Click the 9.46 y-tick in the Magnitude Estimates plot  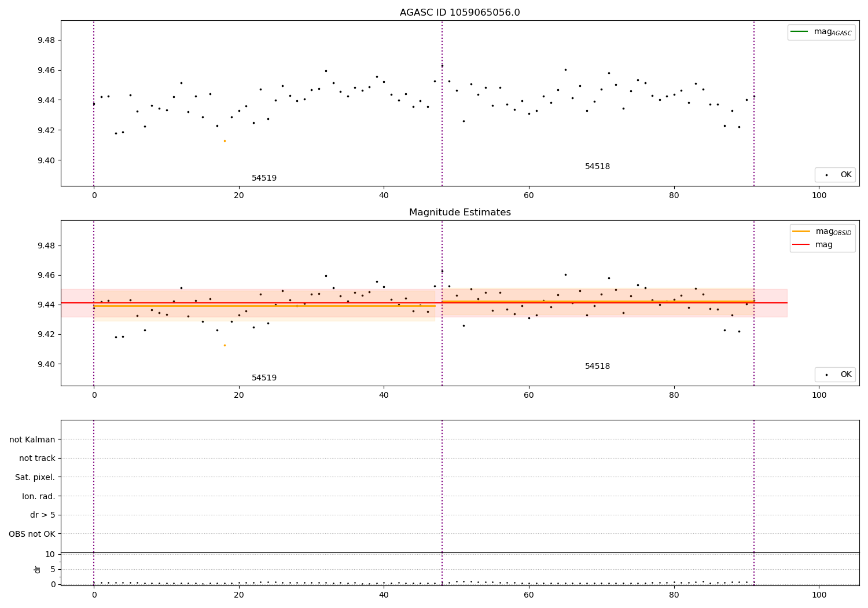tap(46, 275)
